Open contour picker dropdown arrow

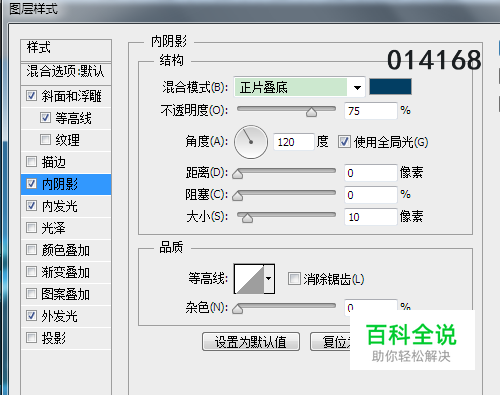(x=269, y=279)
